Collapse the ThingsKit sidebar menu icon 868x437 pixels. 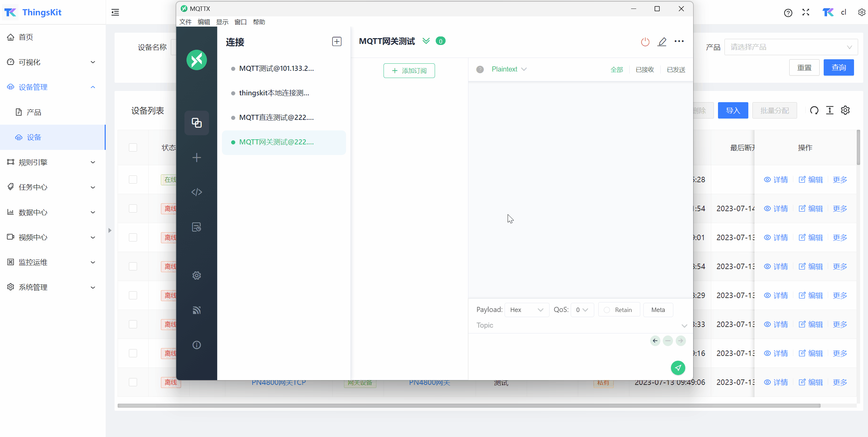(x=115, y=13)
